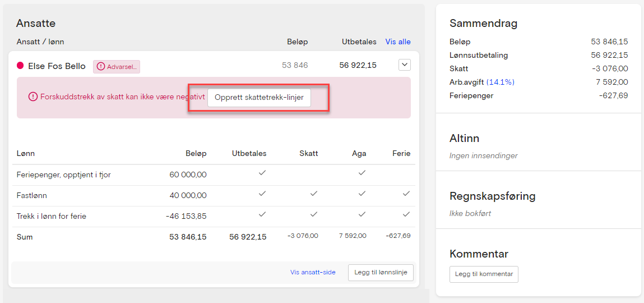Open Vis alle link
The image size is (644, 303).
398,42
